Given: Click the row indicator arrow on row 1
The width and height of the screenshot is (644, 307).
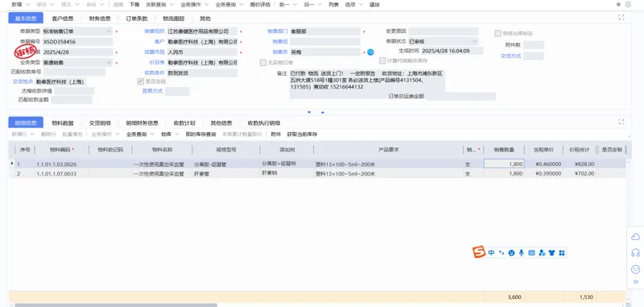Looking at the screenshot, I should click(x=11, y=164).
